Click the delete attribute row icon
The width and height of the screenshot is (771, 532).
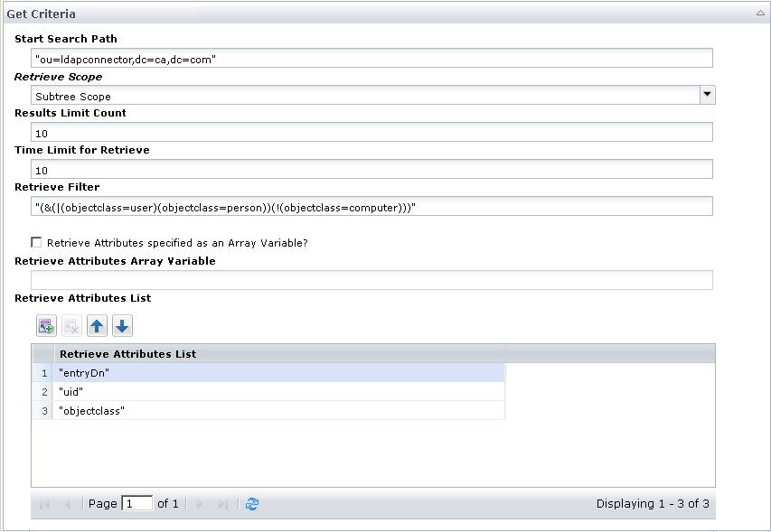click(x=71, y=325)
